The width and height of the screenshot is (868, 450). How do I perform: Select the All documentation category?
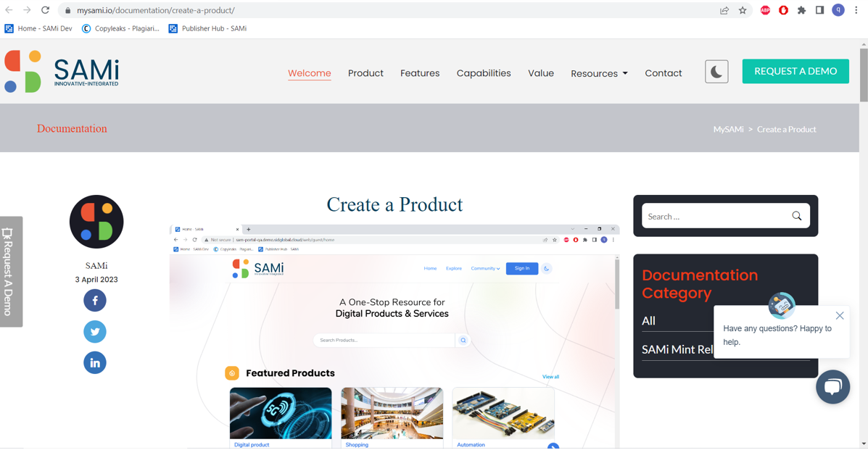[x=648, y=321]
